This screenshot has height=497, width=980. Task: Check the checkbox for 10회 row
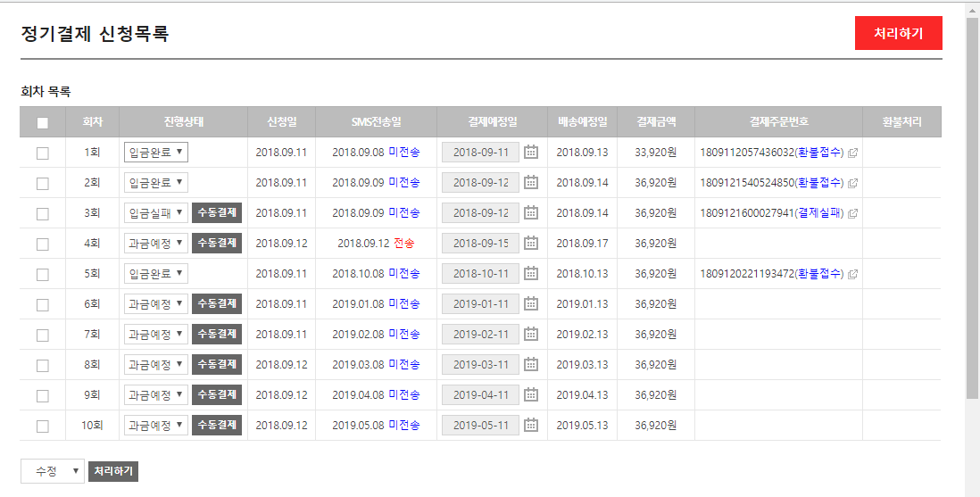point(43,427)
